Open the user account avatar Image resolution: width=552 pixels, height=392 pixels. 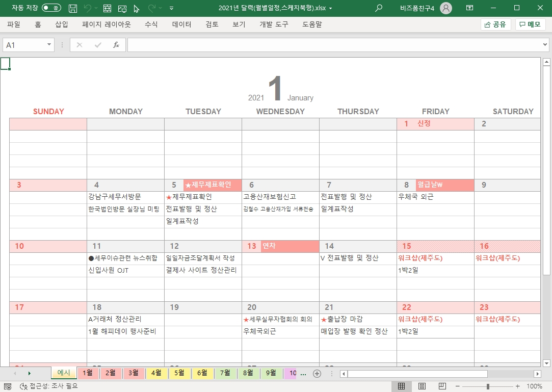[445, 8]
